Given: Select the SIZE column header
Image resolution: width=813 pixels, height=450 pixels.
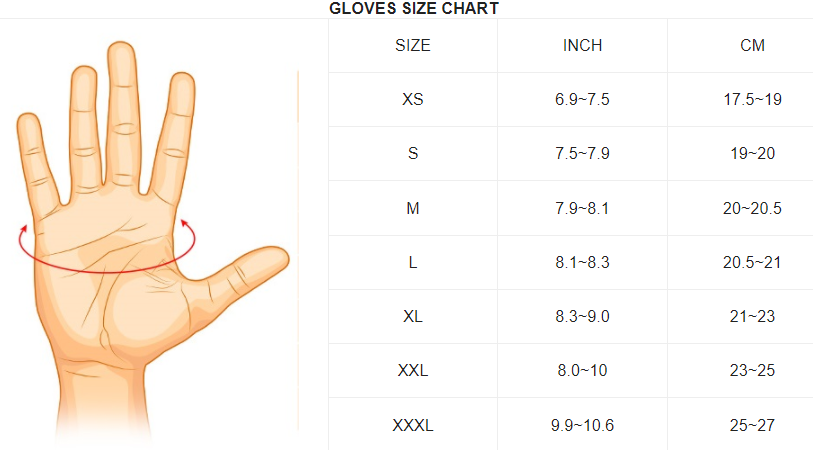Looking at the screenshot, I should pyautogui.click(x=413, y=46).
